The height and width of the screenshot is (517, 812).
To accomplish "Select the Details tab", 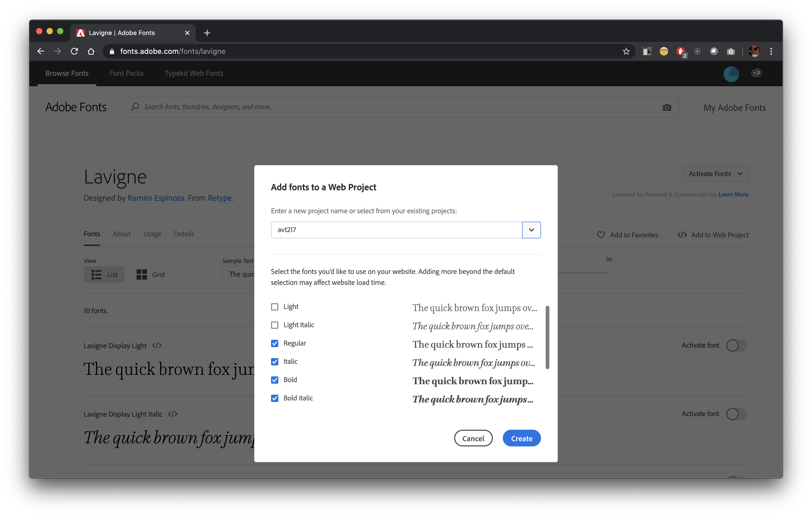I will (x=184, y=234).
